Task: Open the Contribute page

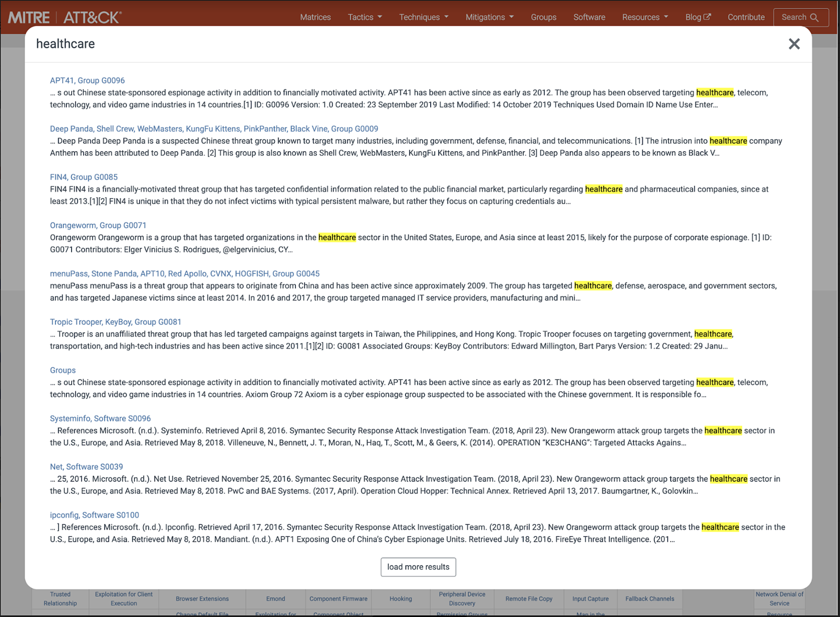Action: click(745, 17)
